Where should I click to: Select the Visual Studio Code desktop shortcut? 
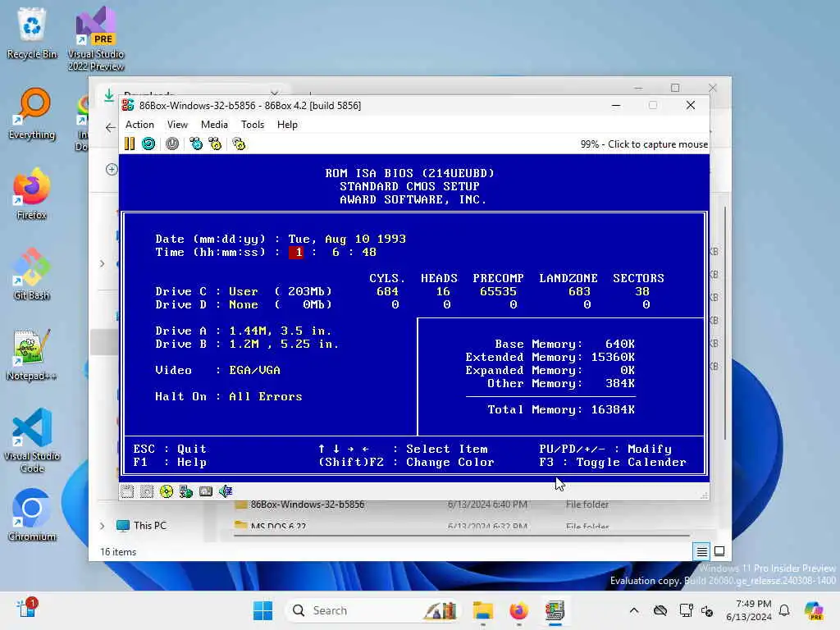click(32, 441)
